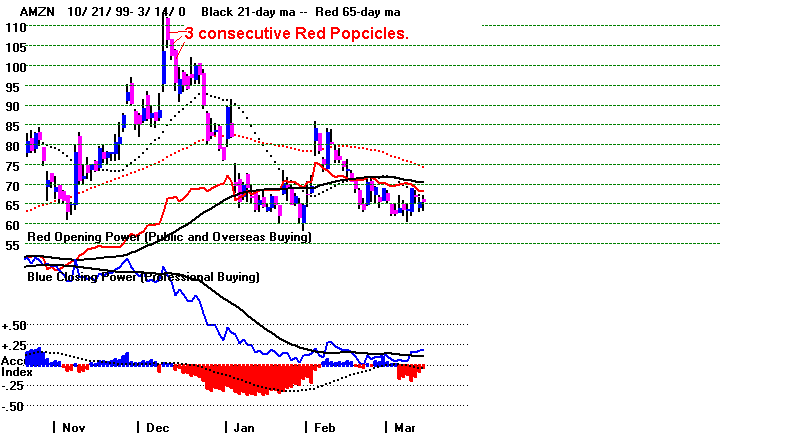The height and width of the screenshot is (435, 800).
Task: Click the Blue Closing Power label
Action: pos(143,276)
